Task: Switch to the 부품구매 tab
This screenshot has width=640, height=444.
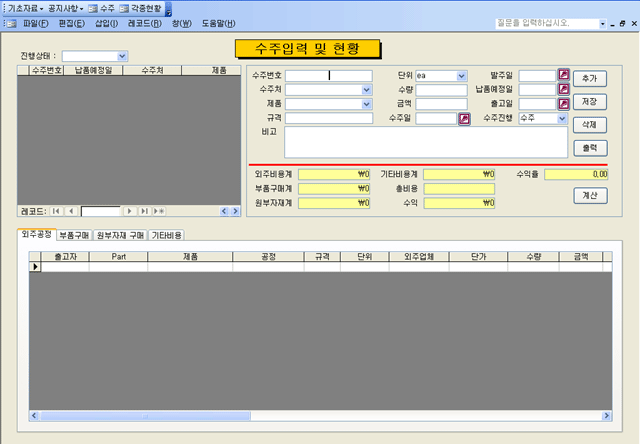Action: pyautogui.click(x=74, y=235)
